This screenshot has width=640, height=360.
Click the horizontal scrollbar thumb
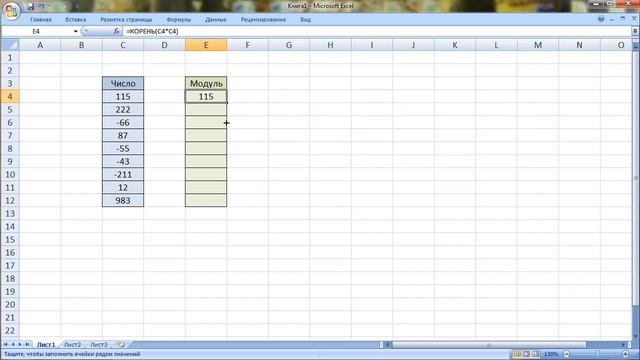[x=489, y=345]
